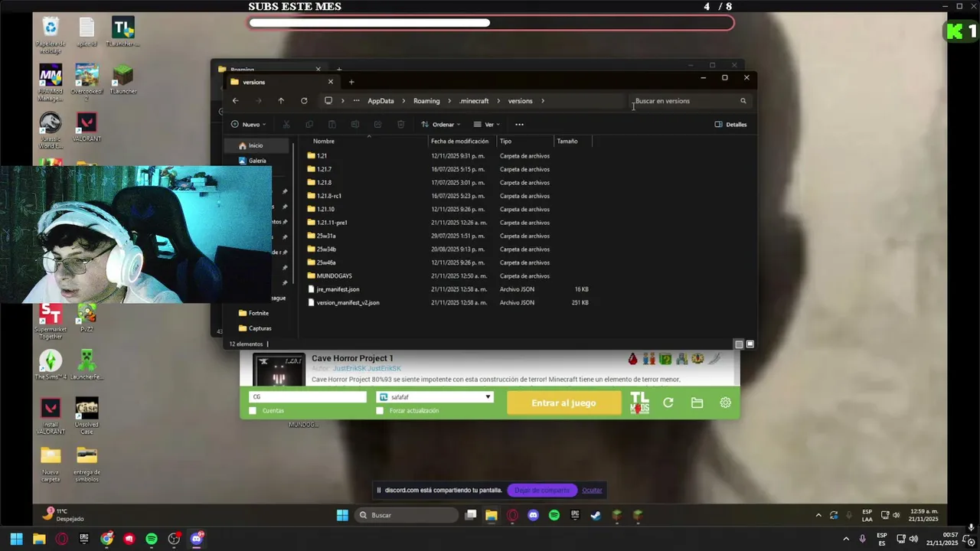Open game folder icon in TLauncher
Viewport: 980px width, 551px height.
(x=697, y=403)
